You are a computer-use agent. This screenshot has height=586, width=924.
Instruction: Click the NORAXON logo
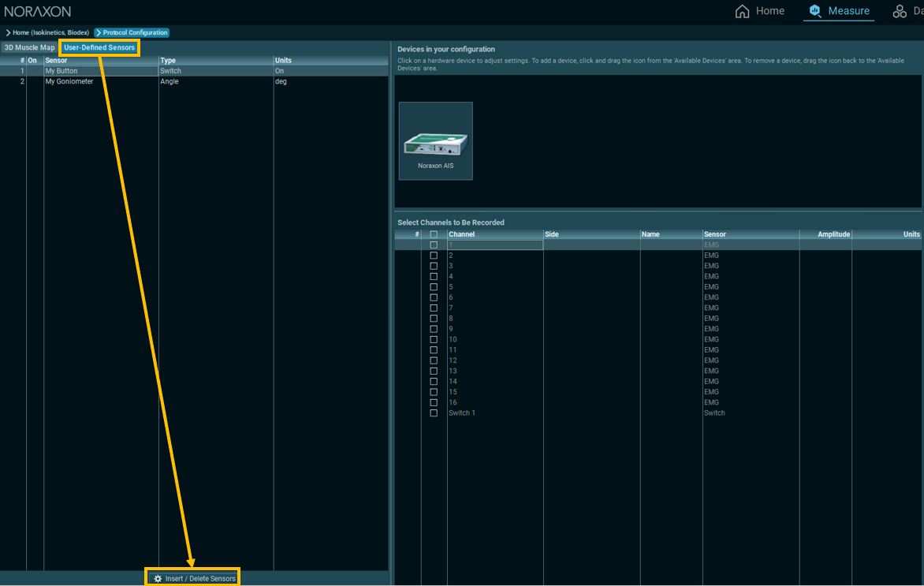(38, 12)
